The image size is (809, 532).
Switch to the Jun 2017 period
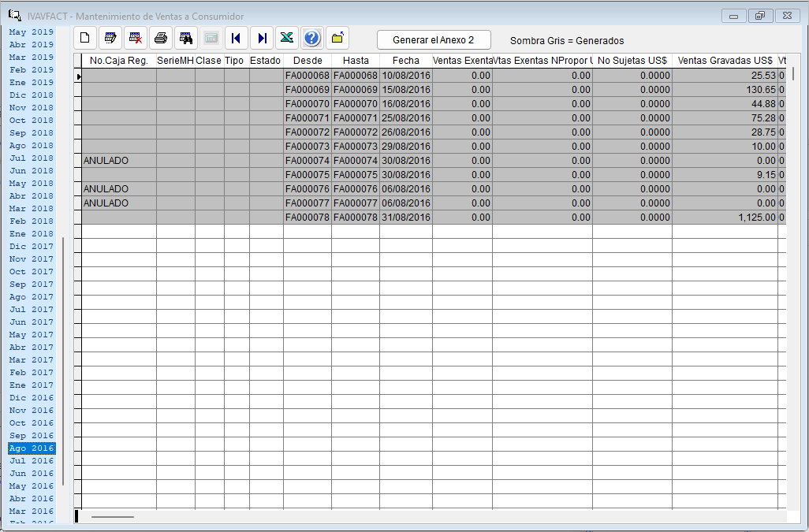[x=32, y=322]
